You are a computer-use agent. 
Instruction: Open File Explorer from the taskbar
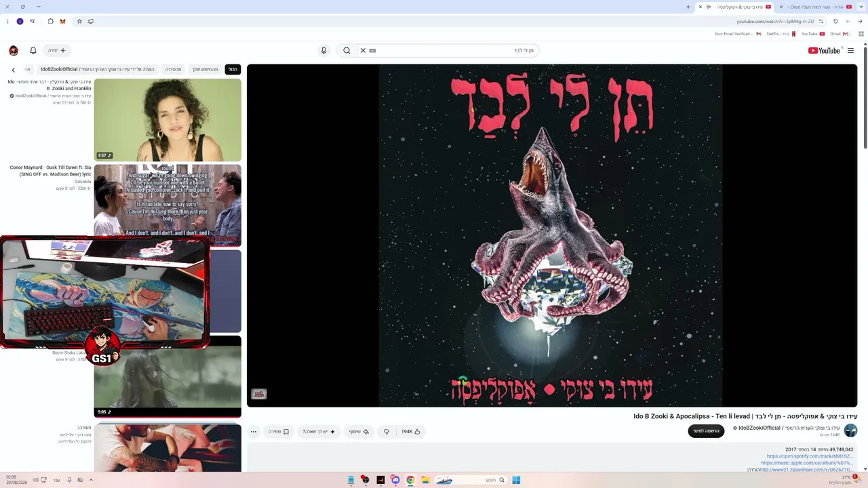[x=425, y=480]
